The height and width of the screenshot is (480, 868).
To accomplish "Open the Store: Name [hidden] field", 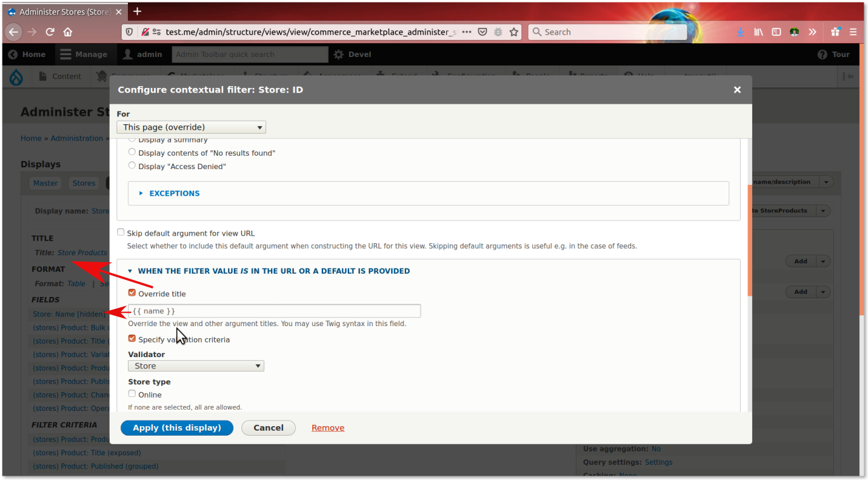I will tap(70, 314).
